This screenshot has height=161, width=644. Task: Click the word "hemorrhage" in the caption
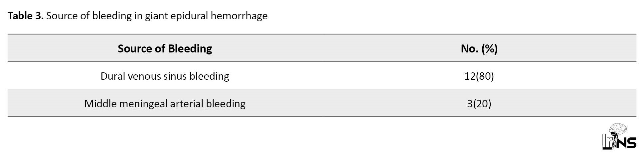tap(239, 16)
